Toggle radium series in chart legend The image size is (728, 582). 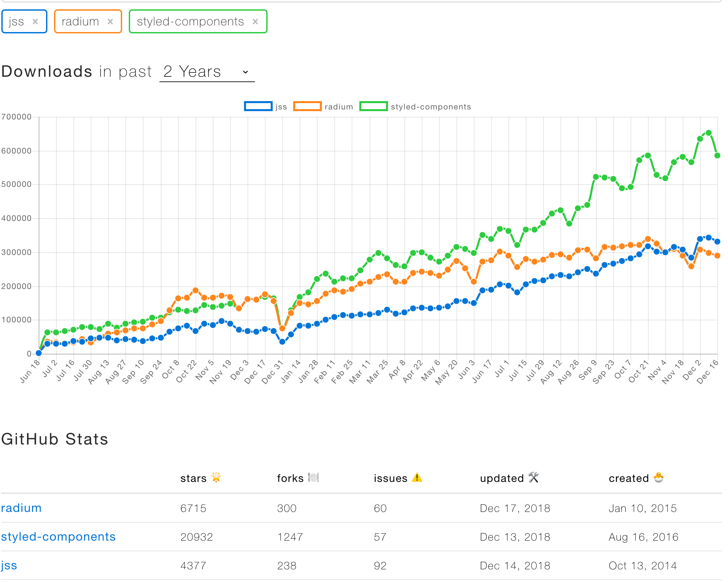click(339, 107)
